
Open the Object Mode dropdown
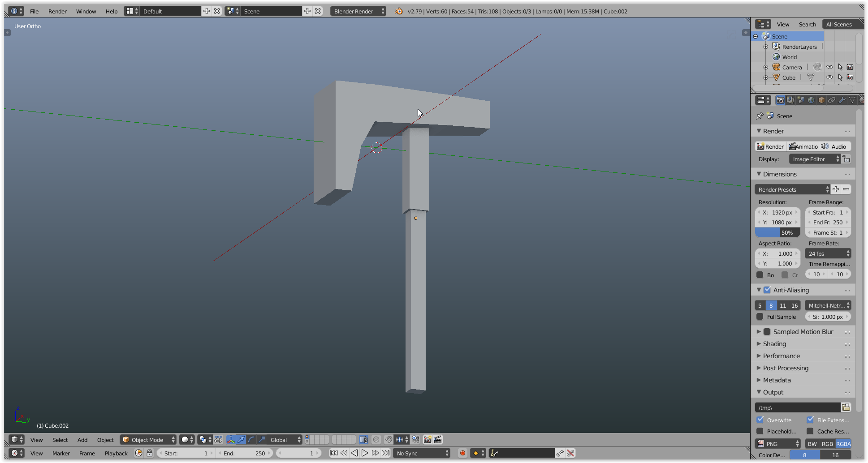(149, 440)
